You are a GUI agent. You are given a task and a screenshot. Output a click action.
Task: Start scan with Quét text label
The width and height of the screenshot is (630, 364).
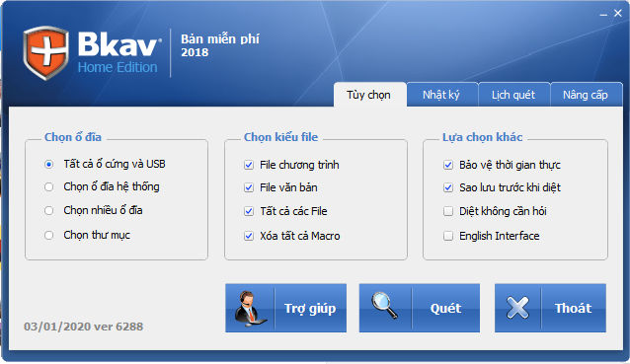point(445,308)
